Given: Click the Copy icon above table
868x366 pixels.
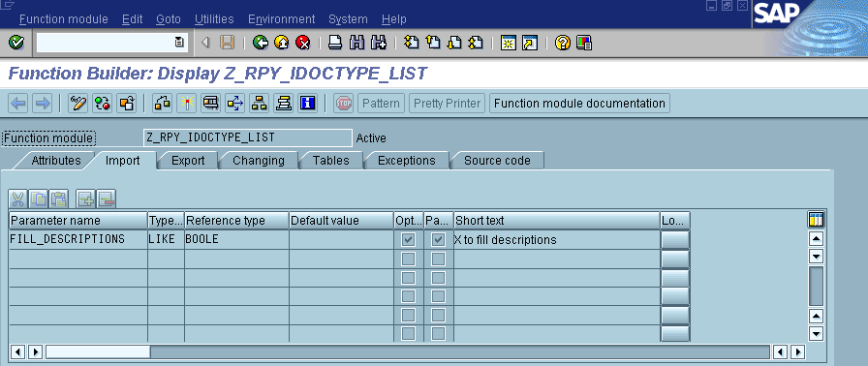Looking at the screenshot, I should (x=38, y=198).
